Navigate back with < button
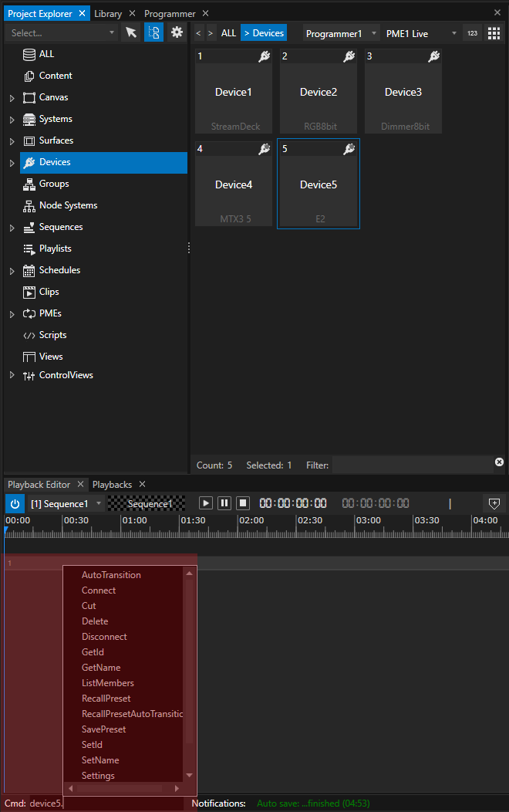 pos(198,33)
